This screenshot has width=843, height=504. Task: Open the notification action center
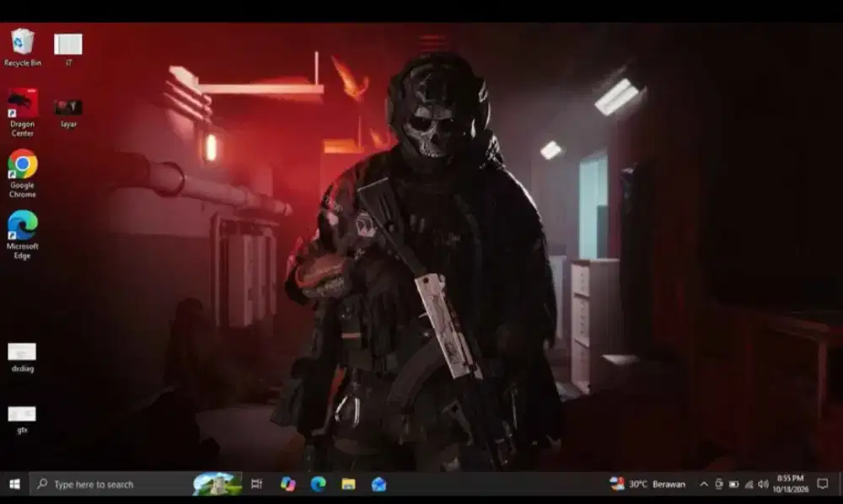click(823, 484)
